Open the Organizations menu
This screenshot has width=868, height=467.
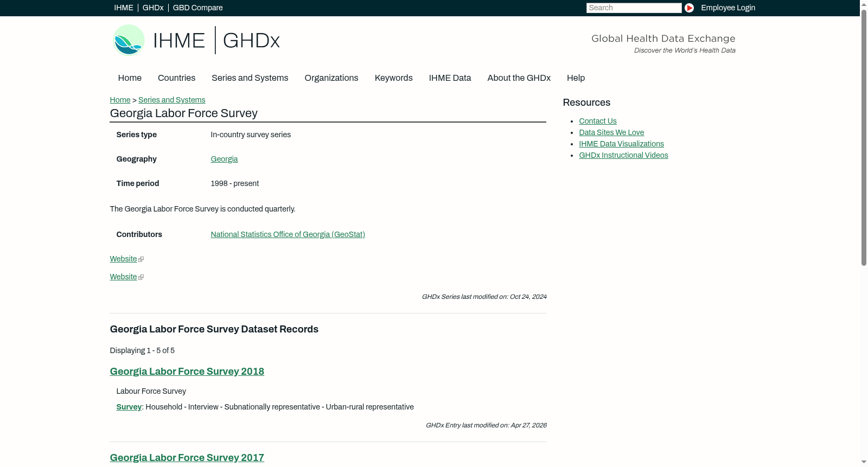point(331,78)
